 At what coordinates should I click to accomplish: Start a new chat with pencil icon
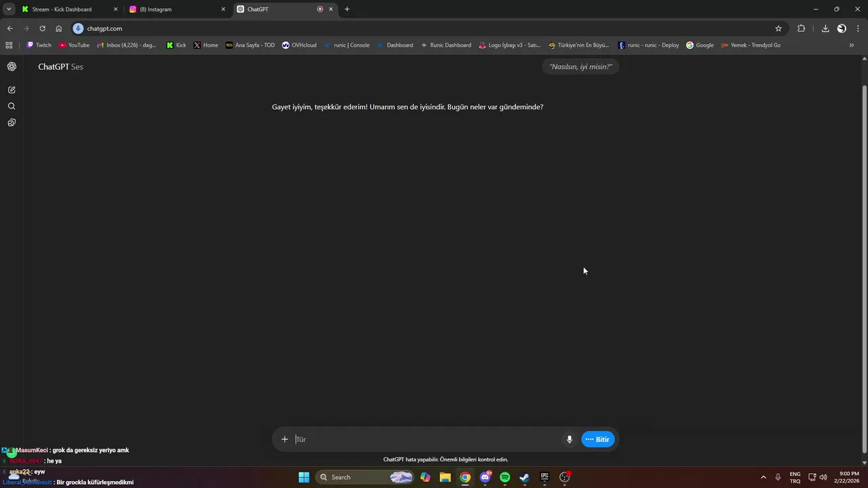(x=12, y=89)
